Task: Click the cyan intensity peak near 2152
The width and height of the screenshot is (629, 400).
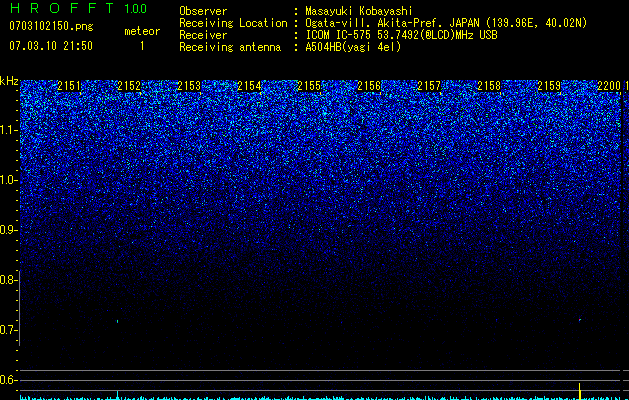Action: (118, 394)
